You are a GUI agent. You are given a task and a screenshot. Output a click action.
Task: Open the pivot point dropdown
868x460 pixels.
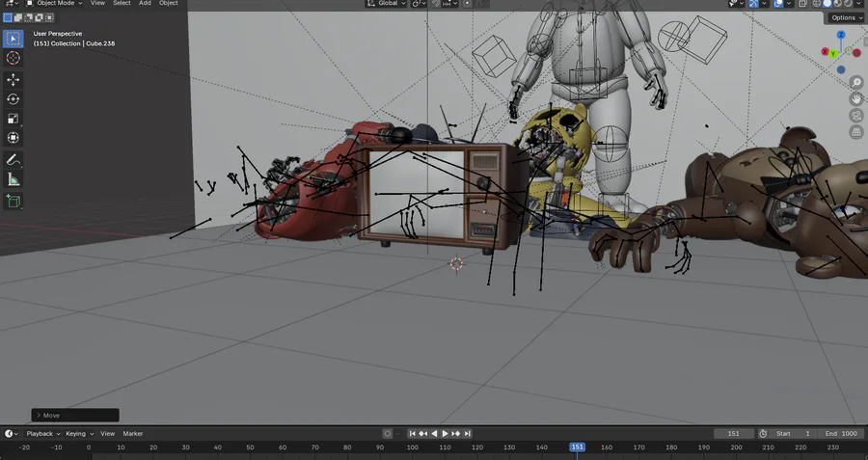coord(420,3)
